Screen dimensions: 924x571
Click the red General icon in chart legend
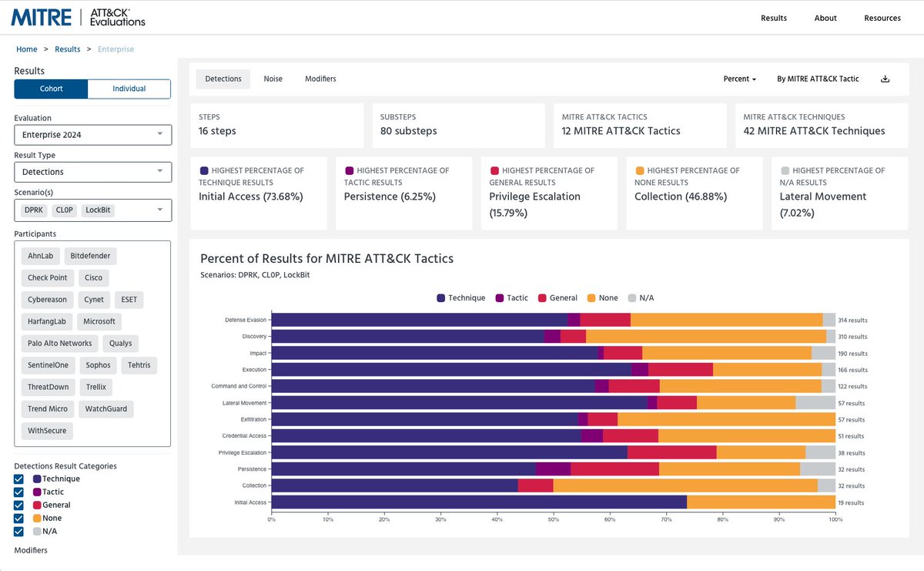[x=542, y=297]
